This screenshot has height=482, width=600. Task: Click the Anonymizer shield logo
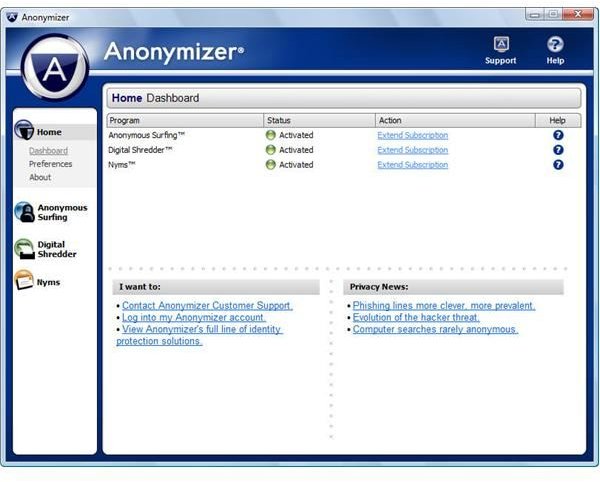[x=55, y=67]
